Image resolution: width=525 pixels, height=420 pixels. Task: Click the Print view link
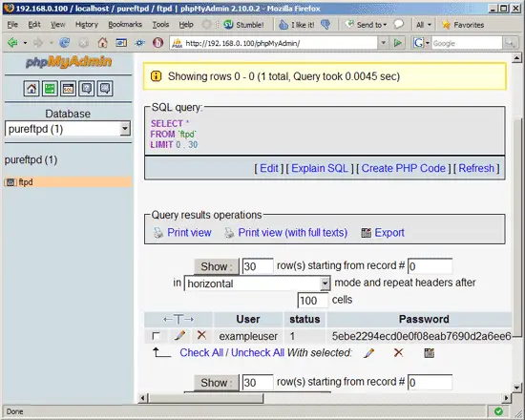tap(189, 233)
